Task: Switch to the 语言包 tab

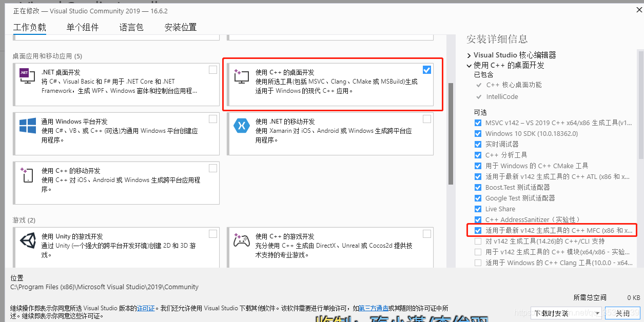Action: 131,28
